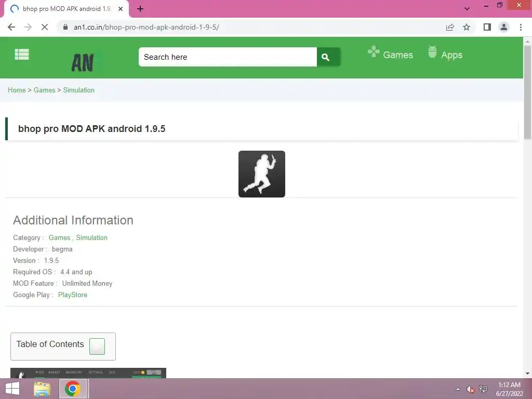This screenshot has height=399, width=532.
Task: Click the Games breadcrumb link
Action: [44, 90]
